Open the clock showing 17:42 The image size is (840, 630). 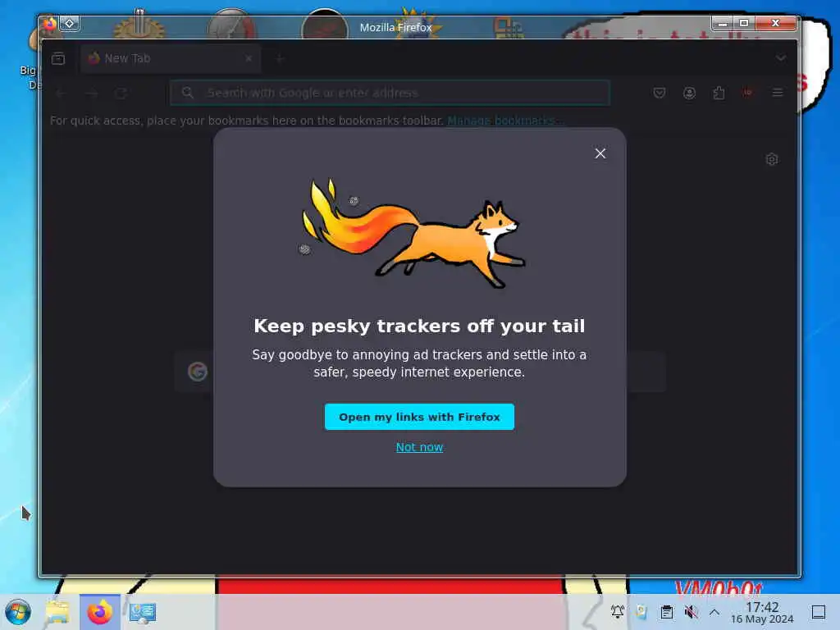[762, 613]
